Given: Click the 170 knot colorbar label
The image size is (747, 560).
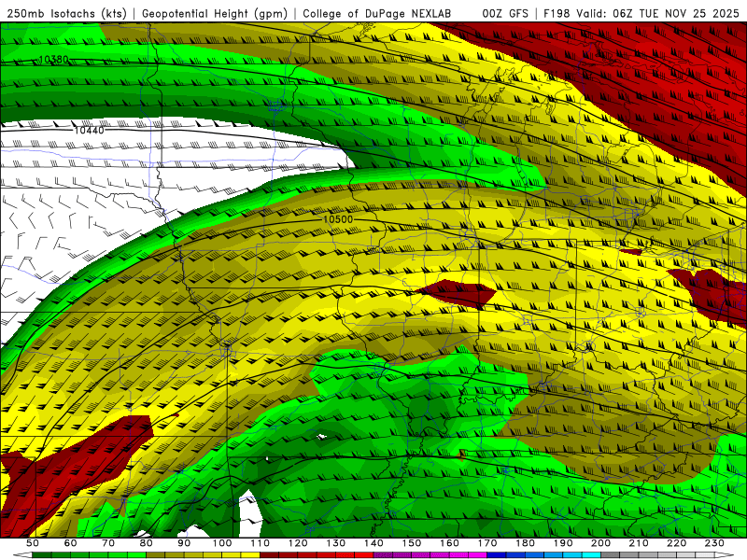Looking at the screenshot, I should pos(487,543).
